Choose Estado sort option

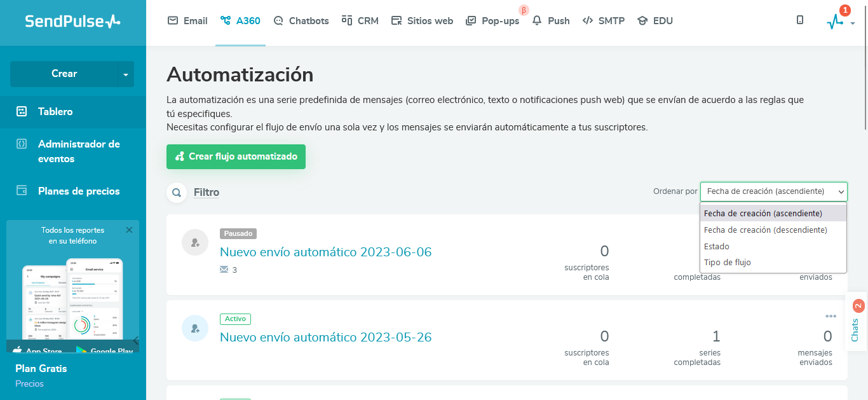773,246
